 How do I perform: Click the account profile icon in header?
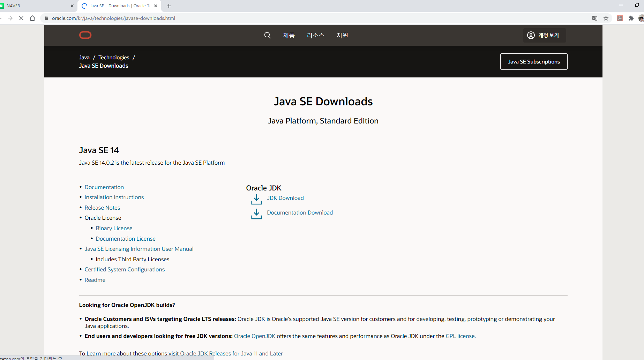pos(531,35)
